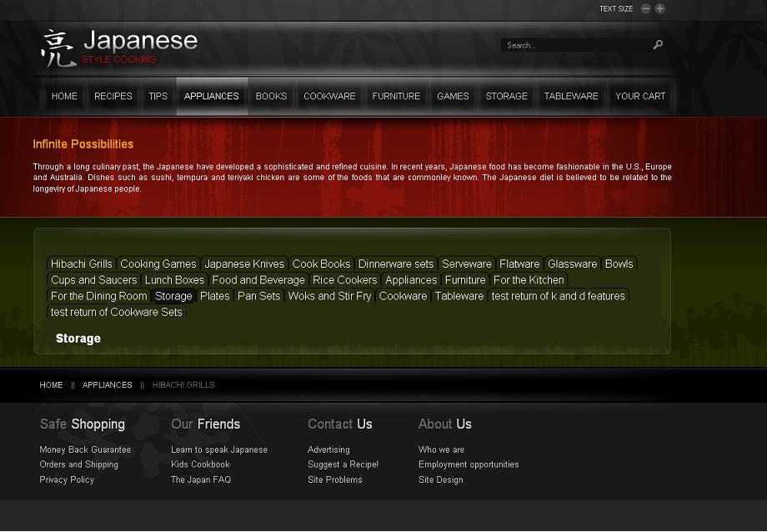This screenshot has width=767, height=532.
Task: Select the Cups and Saucers tag
Action: 93,280
